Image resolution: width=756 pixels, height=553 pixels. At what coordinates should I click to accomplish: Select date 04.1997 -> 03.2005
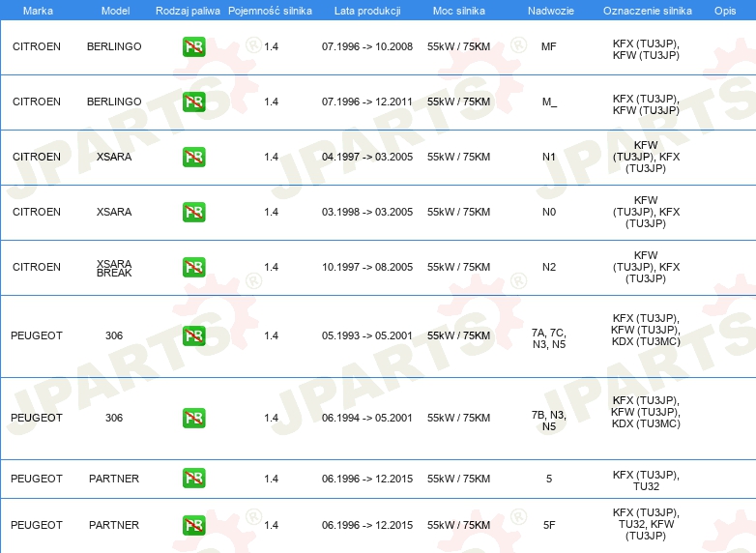(x=367, y=157)
